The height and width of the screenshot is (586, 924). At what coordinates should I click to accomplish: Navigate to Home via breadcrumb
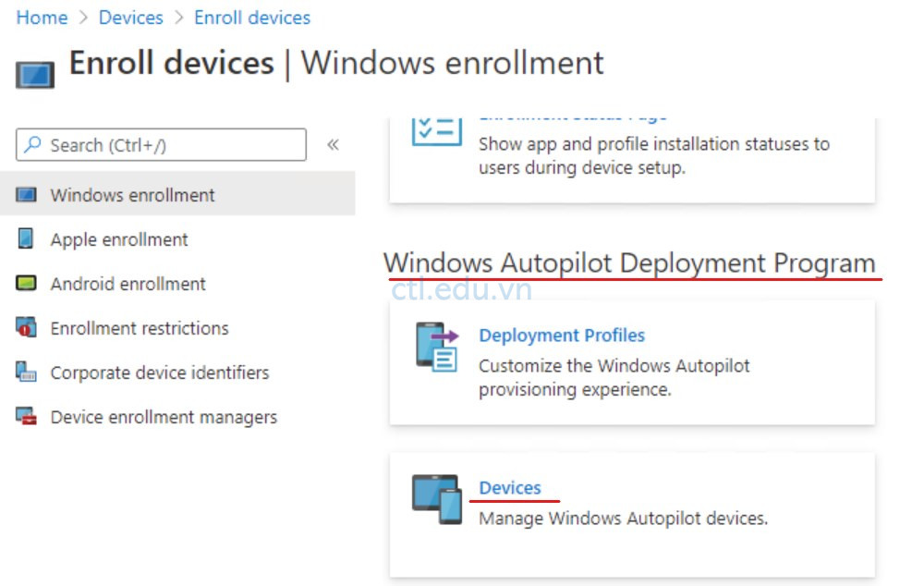42,17
